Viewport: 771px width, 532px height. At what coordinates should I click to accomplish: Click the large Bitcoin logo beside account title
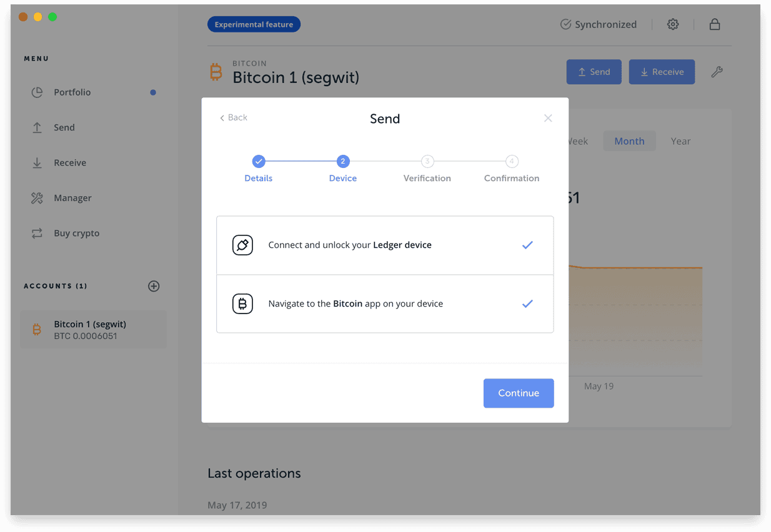tap(216, 72)
